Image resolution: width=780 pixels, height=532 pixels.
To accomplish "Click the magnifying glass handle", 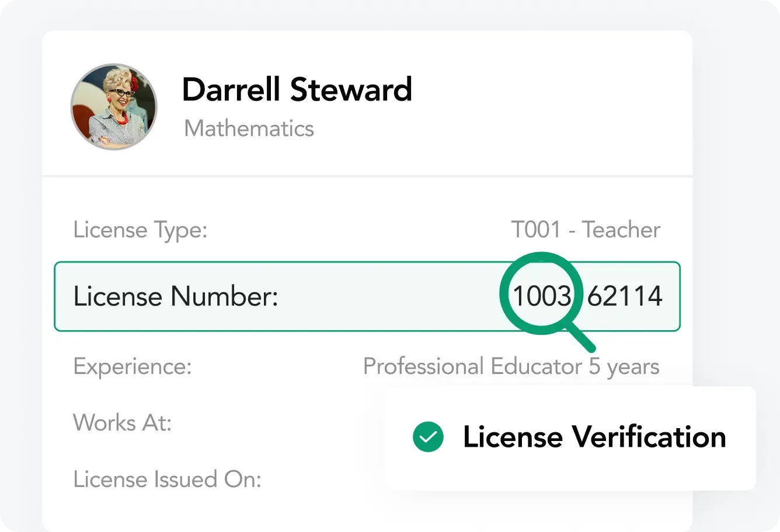I will (581, 338).
